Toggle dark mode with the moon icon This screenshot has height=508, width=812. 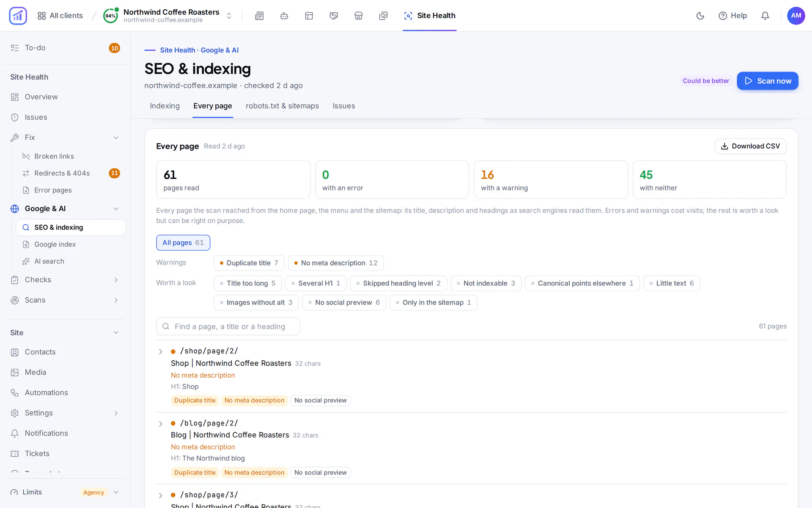point(700,16)
